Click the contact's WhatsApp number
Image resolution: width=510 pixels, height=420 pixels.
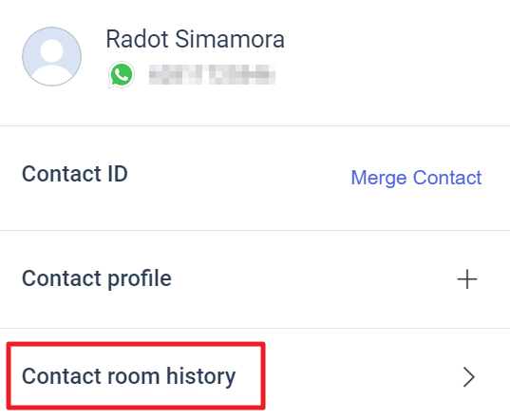pyautogui.click(x=212, y=74)
